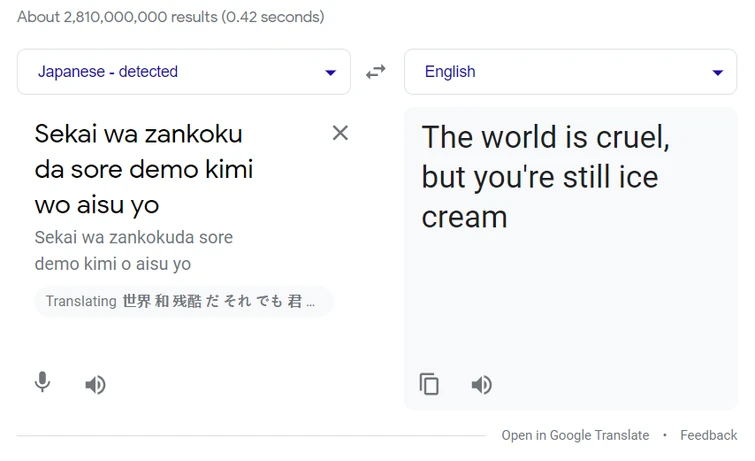
Task: Click 'wo aisu yo' in source text
Action: [97, 205]
